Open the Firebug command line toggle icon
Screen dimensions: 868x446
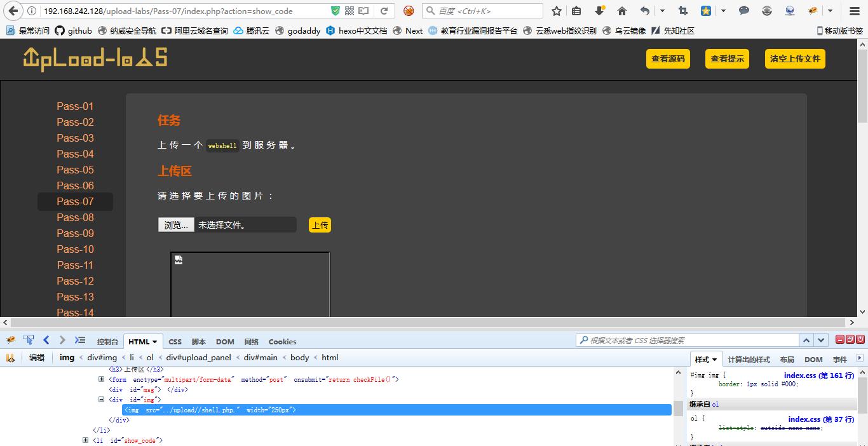pyautogui.click(x=79, y=340)
